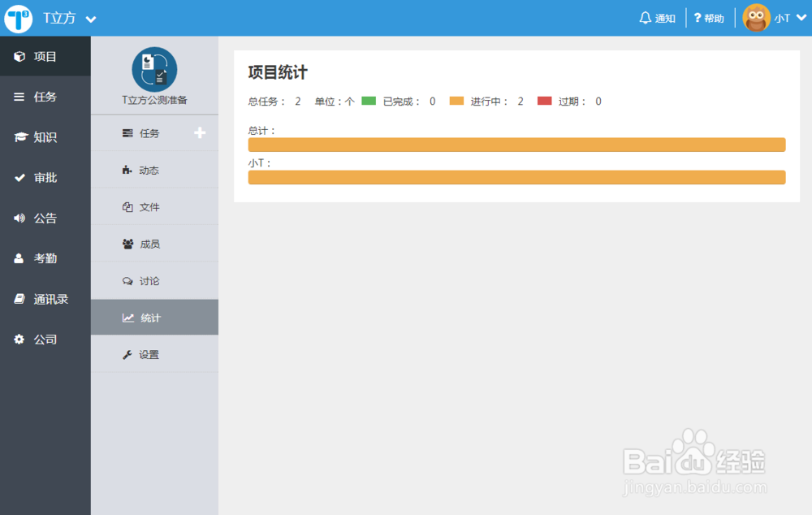Click the red 过期 legend swatch

coord(544,101)
